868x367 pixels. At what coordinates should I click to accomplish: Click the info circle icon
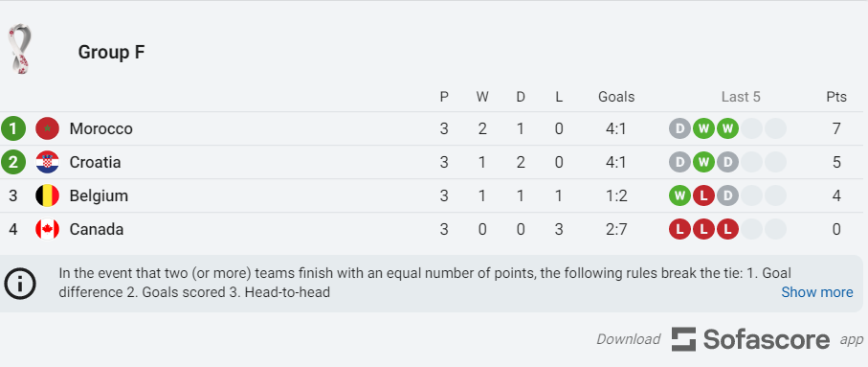(x=20, y=284)
